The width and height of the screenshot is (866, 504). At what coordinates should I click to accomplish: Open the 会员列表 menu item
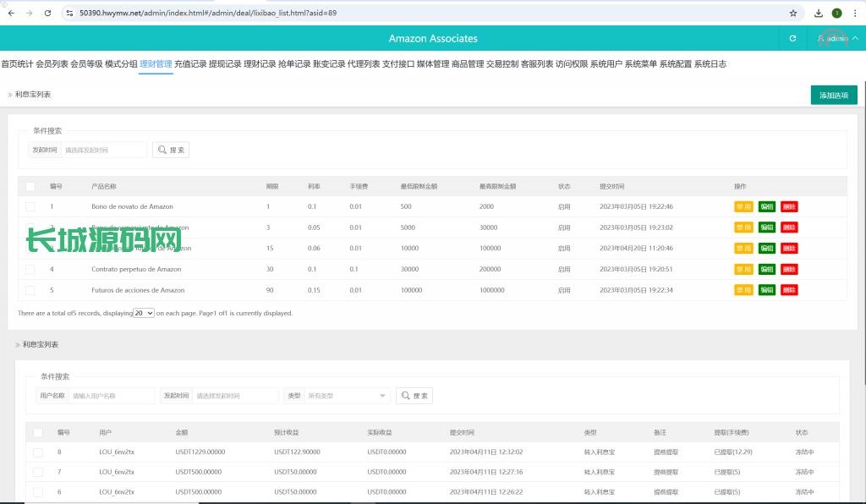[x=52, y=64]
